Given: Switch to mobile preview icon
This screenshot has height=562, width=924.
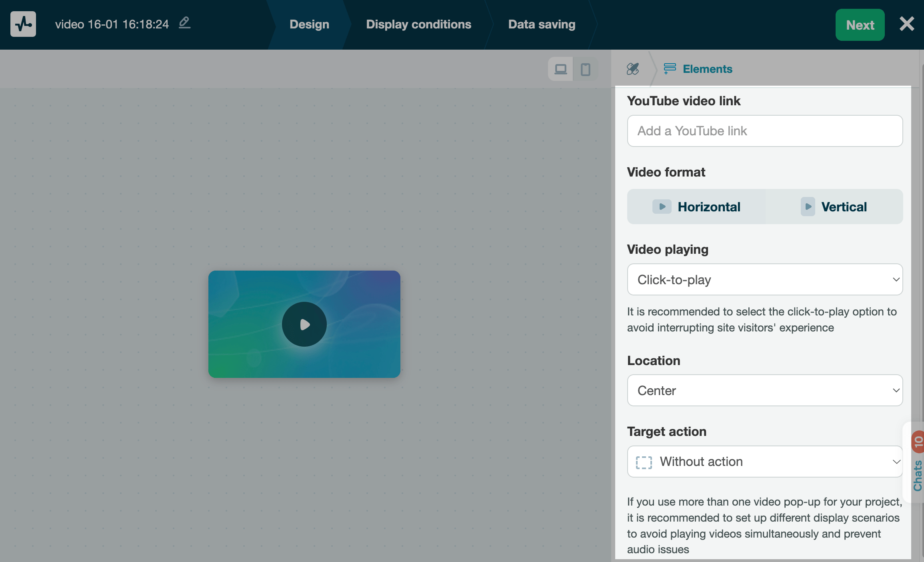Looking at the screenshot, I should coord(585,69).
